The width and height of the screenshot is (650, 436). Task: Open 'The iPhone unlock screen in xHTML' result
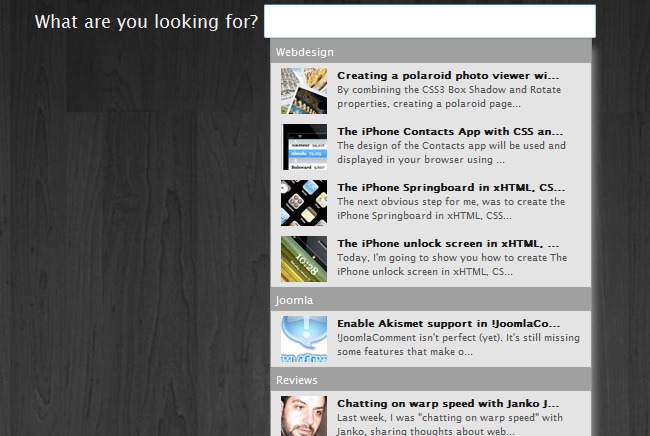tap(448, 243)
